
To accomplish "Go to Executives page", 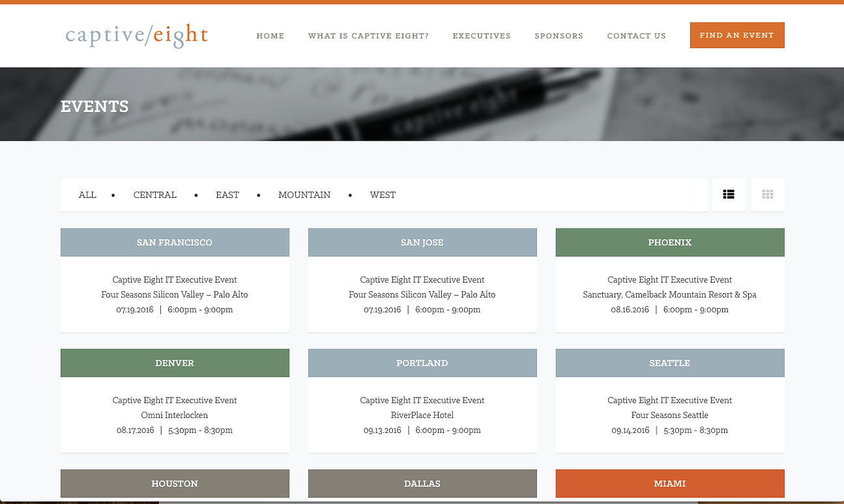I will point(482,36).
